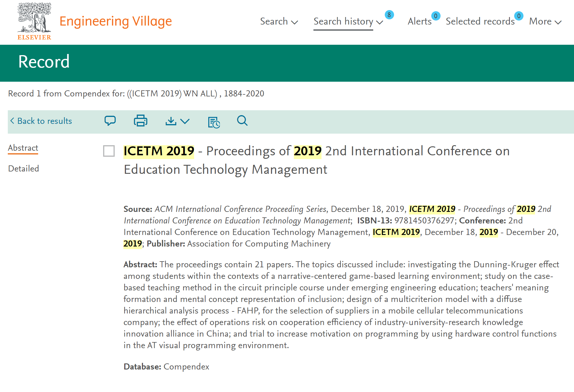574x392 pixels.
Task: Click 'Association for Computing Machinery' publisher text
Action: click(259, 244)
